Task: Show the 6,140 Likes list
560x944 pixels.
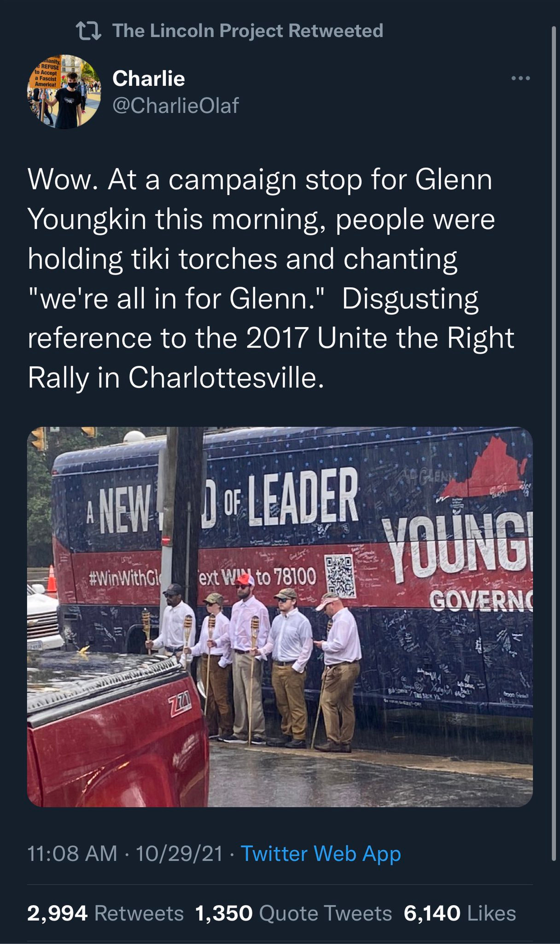Action: click(x=460, y=913)
